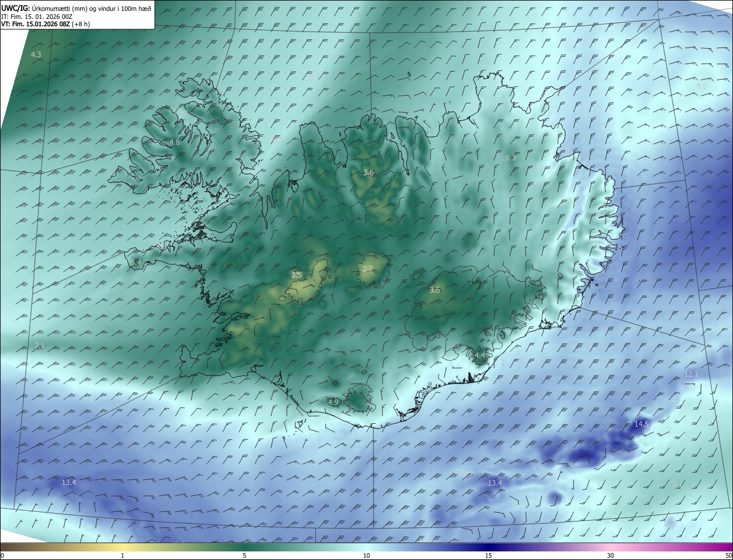Click the 5 tick on the colour scale
Screen dimensions: 733x560
coord(245,555)
